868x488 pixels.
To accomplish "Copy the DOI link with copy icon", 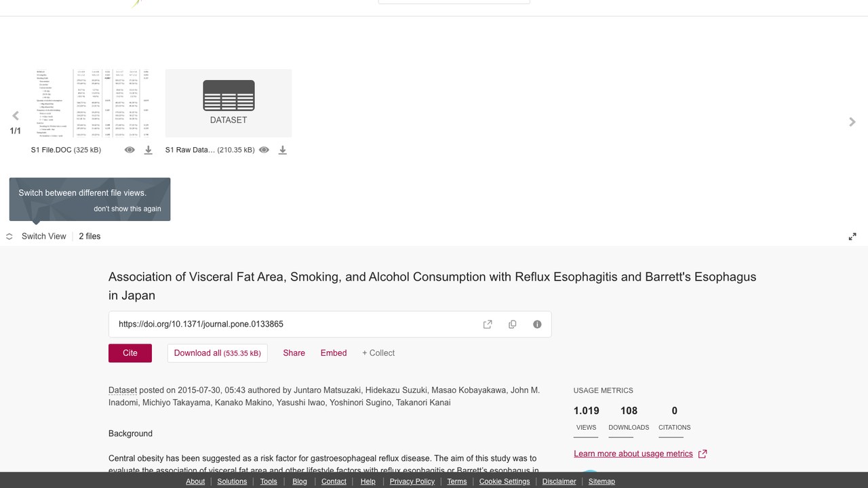I will point(513,324).
